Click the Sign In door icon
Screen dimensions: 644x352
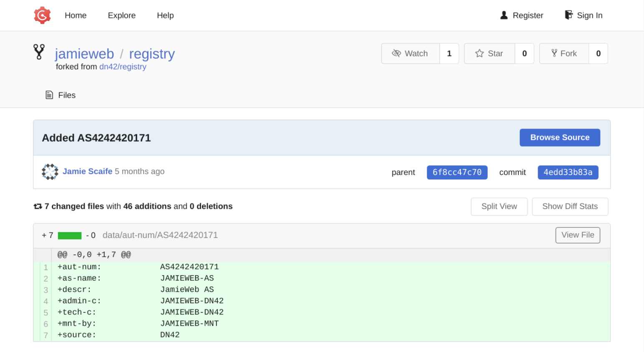pos(569,15)
